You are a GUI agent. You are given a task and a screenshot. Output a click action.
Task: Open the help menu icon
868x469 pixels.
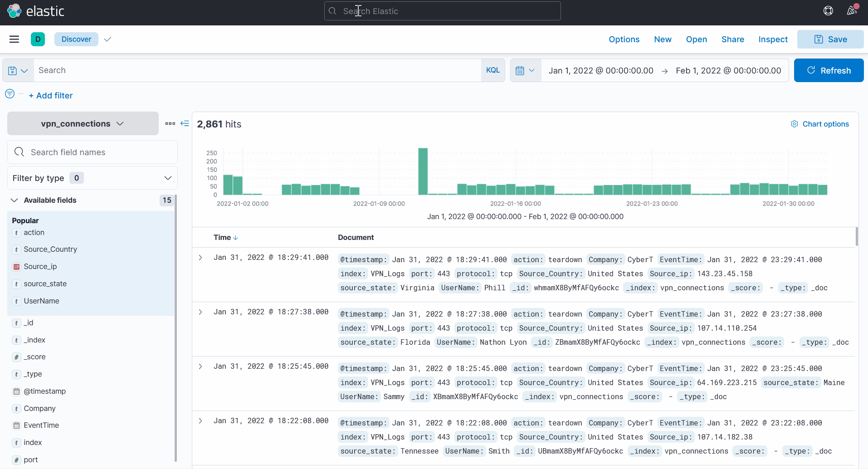[828, 11]
